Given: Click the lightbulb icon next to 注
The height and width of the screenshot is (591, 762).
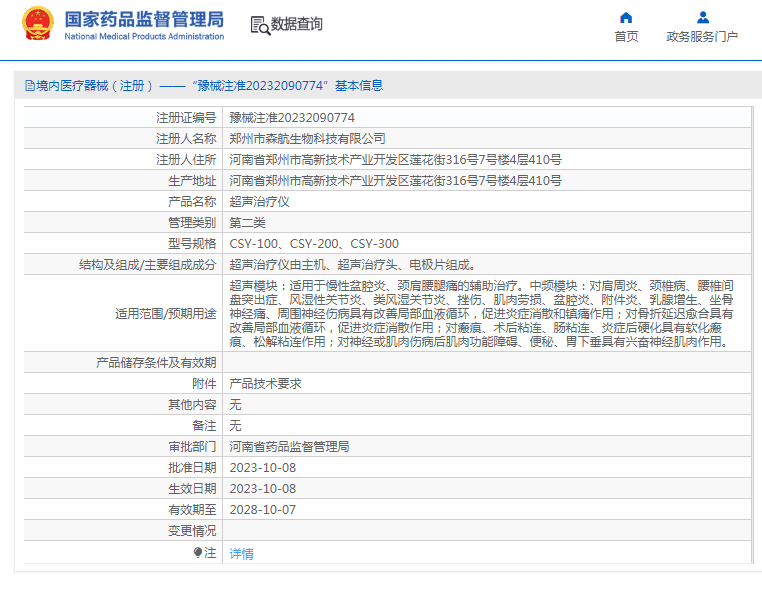Looking at the screenshot, I should tap(197, 553).
